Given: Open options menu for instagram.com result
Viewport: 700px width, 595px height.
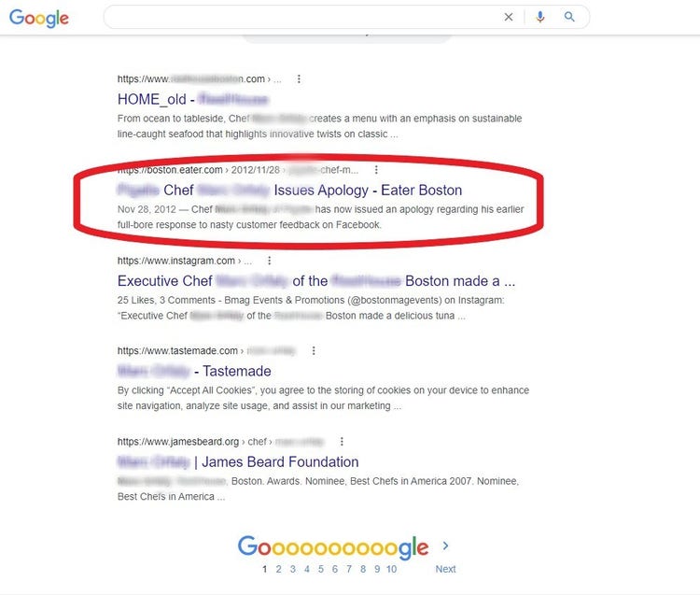Looking at the screenshot, I should [x=269, y=261].
